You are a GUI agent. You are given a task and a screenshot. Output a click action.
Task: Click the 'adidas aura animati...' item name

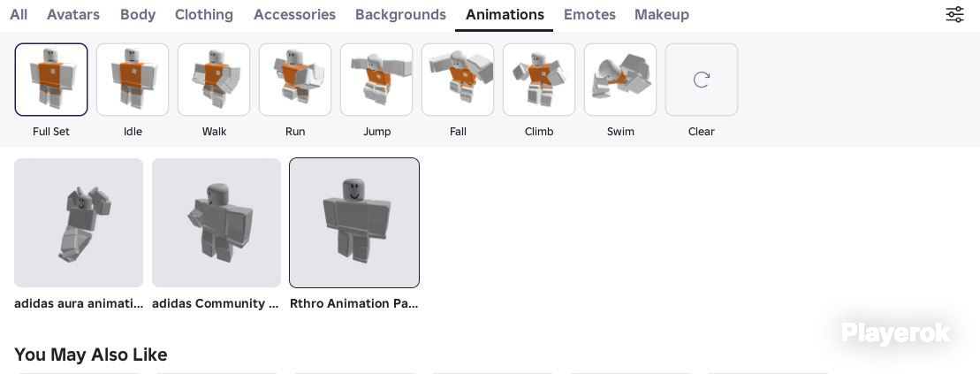[79, 303]
